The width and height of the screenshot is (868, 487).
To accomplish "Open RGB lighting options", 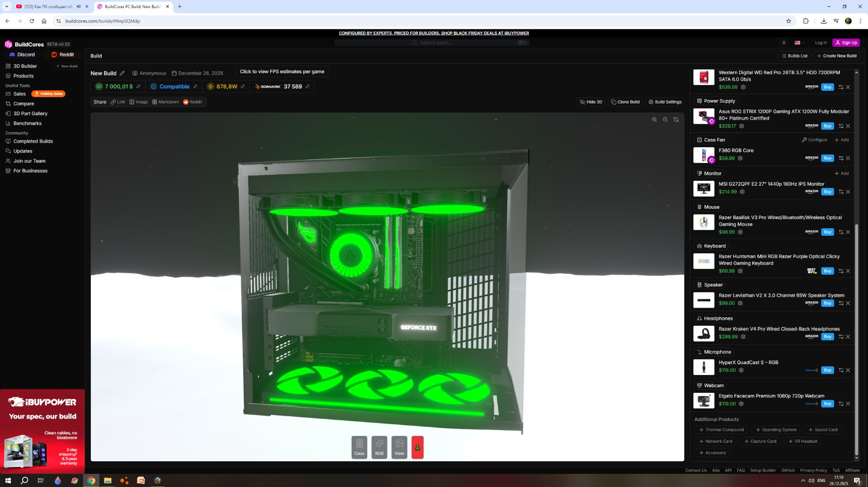I will point(379,447).
